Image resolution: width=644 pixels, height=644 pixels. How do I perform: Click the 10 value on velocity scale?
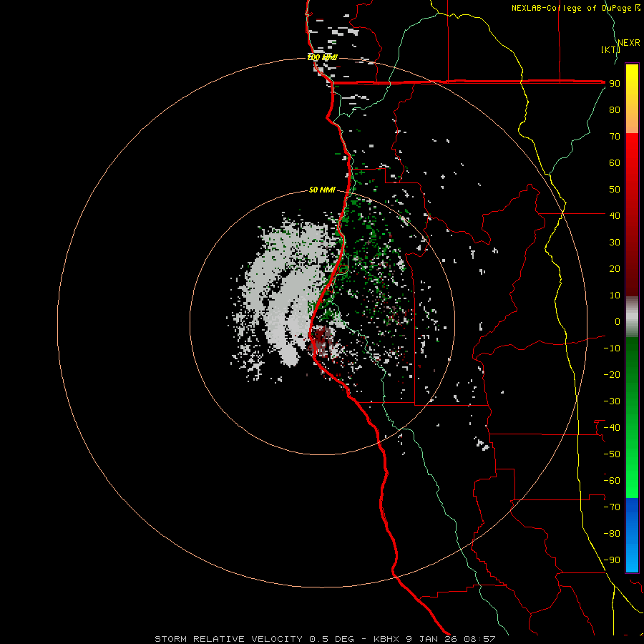point(615,296)
